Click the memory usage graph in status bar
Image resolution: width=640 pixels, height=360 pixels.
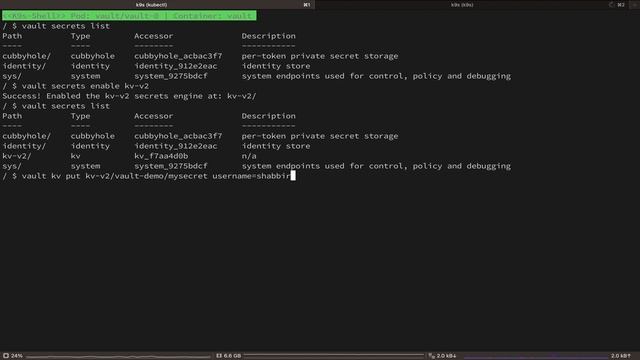tap(333, 356)
